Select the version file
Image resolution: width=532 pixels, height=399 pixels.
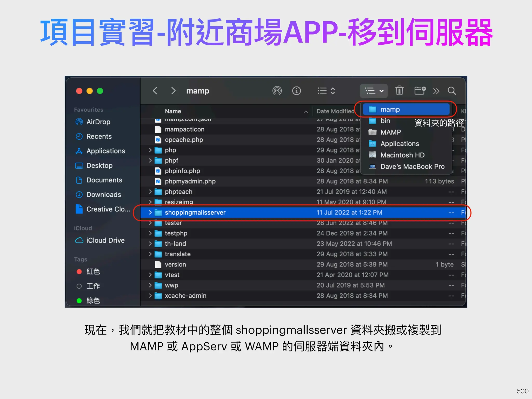coord(303,264)
